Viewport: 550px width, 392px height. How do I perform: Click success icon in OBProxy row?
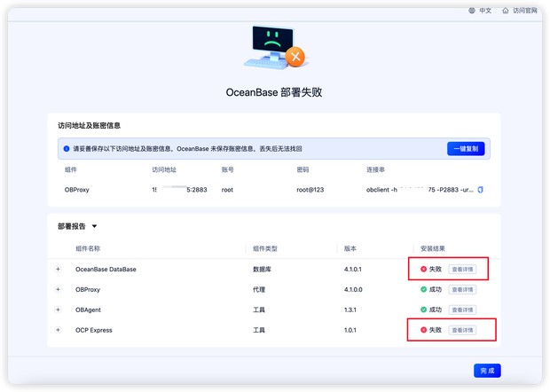coord(423,290)
